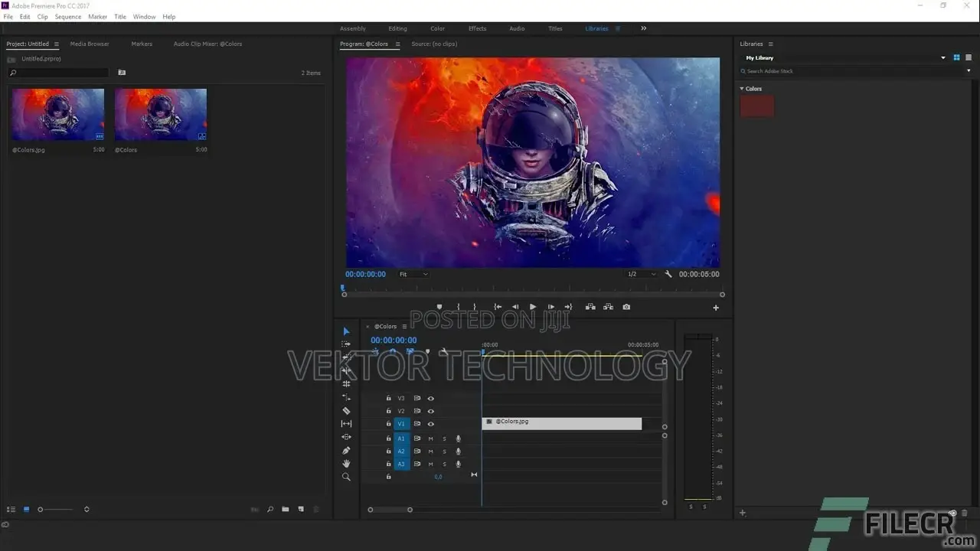Mute audio track A3
This screenshot has width=980, height=551.
[430, 465]
